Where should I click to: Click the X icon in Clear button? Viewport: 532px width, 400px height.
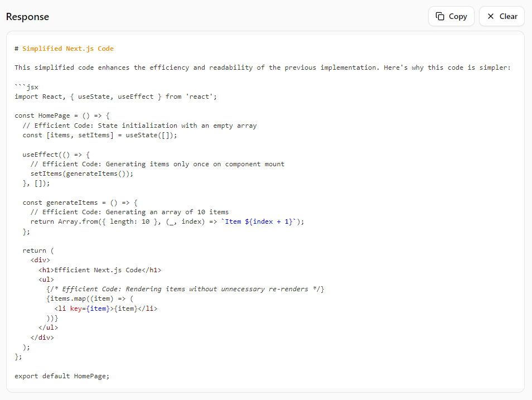tap(491, 16)
